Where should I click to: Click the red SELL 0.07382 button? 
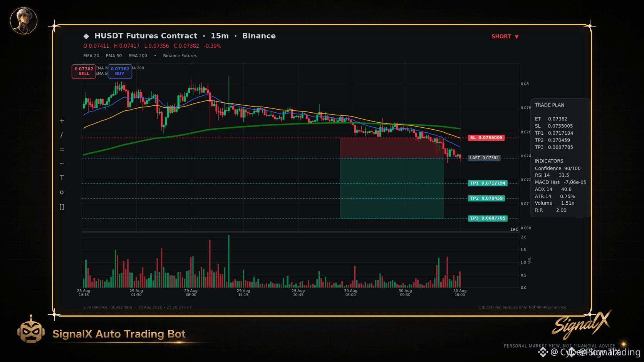(x=84, y=71)
